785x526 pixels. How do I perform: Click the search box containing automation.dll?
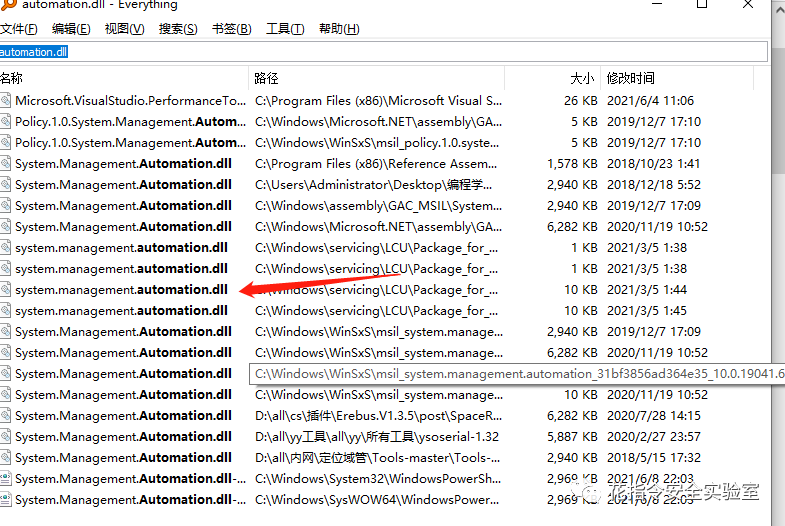pyautogui.click(x=383, y=52)
